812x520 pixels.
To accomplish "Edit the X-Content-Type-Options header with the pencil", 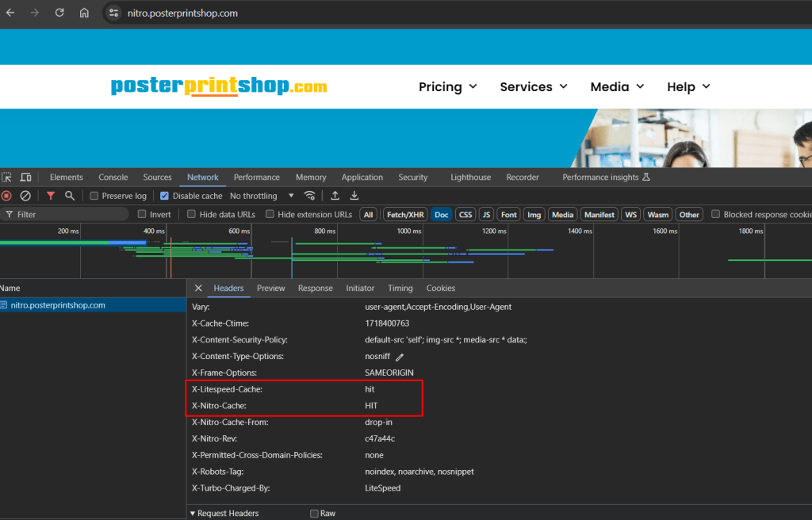I will click(x=400, y=357).
